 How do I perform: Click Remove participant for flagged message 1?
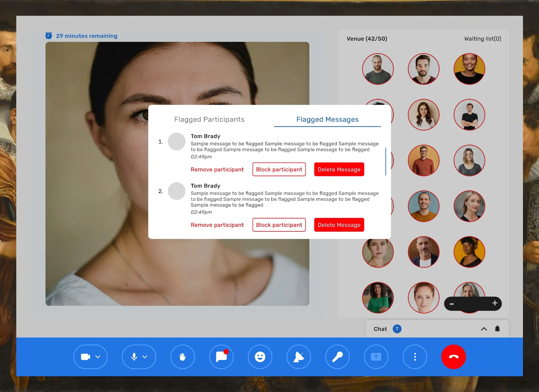[x=217, y=169]
